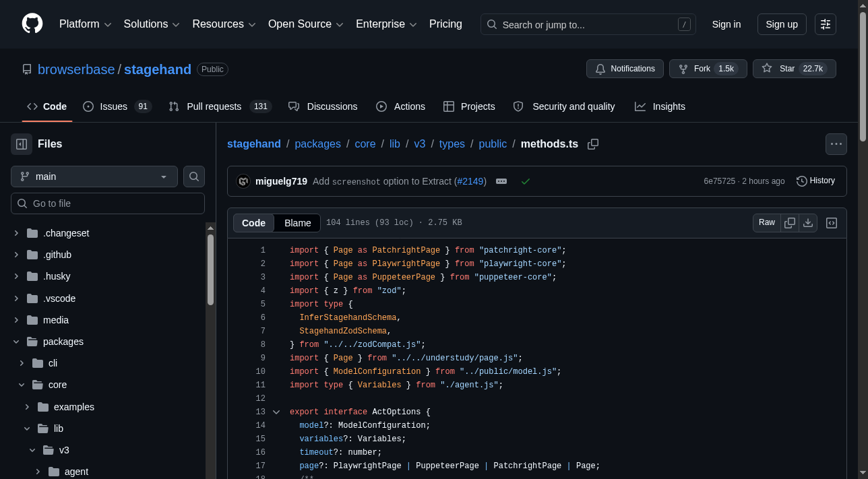
Task: Collapse the v3 folder chevron
Action: [32, 450]
